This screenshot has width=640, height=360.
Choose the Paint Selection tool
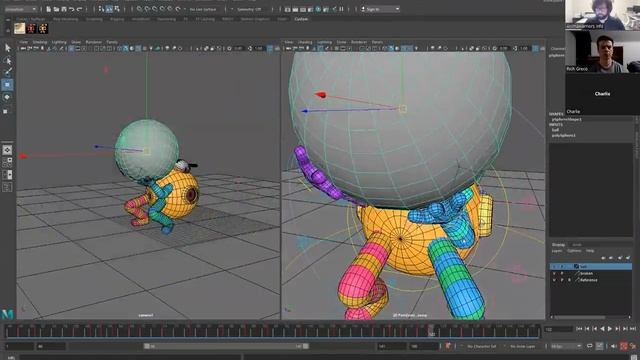pyautogui.click(x=7, y=73)
